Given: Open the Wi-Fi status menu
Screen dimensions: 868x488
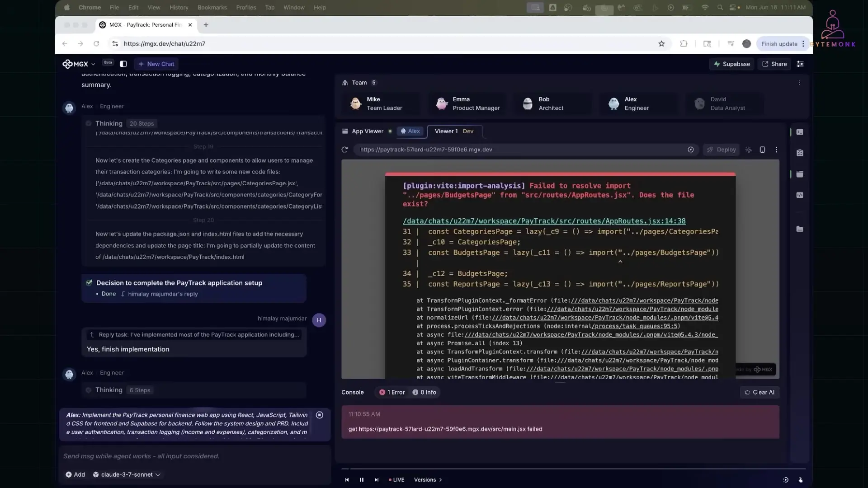Looking at the screenshot, I should [x=705, y=8].
